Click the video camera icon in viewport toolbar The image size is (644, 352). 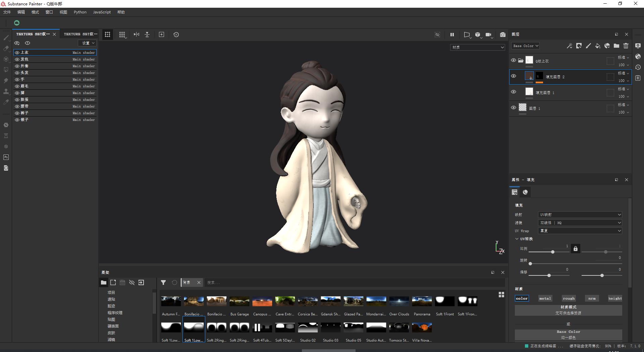489,35
